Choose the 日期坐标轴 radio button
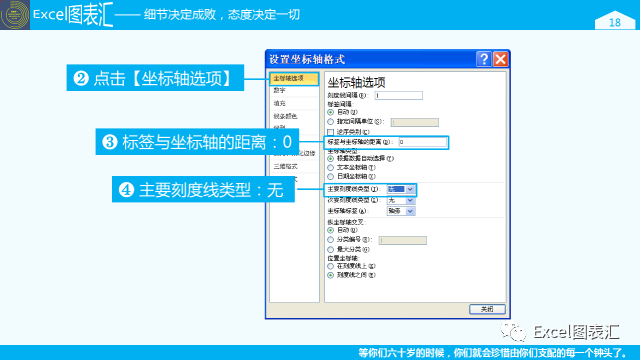This screenshot has height=360, width=640. 331,177
